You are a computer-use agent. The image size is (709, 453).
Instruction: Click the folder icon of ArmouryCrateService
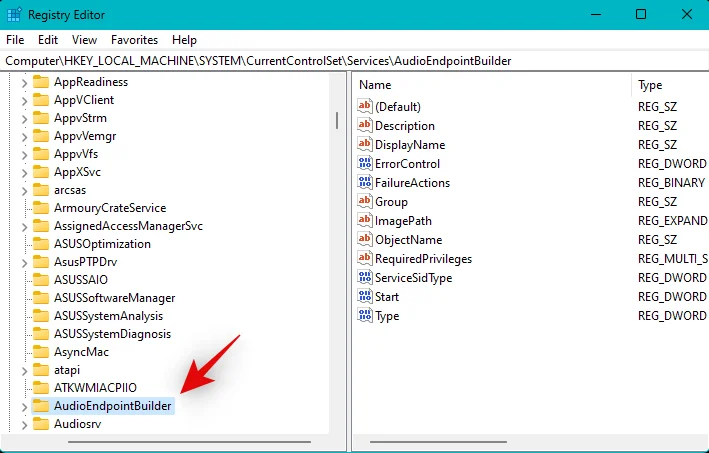click(41, 208)
